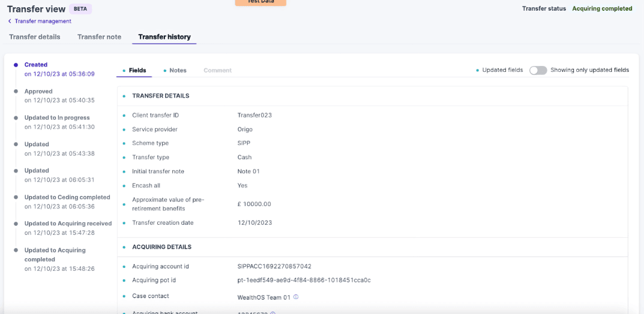Expand the TRANSFER DETAILS section header
The height and width of the screenshot is (314, 644).
pos(160,96)
